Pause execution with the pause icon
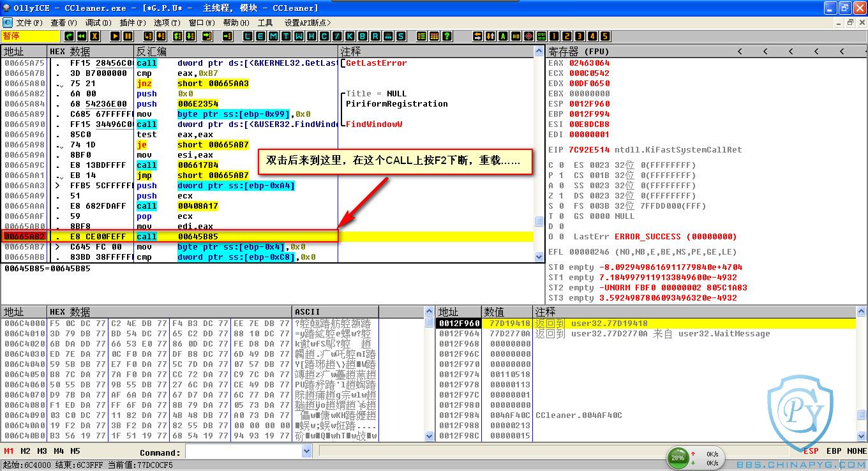 click(128, 36)
